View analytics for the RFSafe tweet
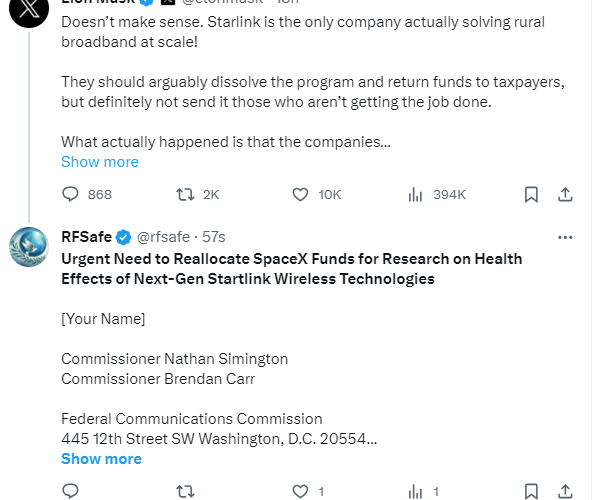615x500 pixels. click(416, 491)
